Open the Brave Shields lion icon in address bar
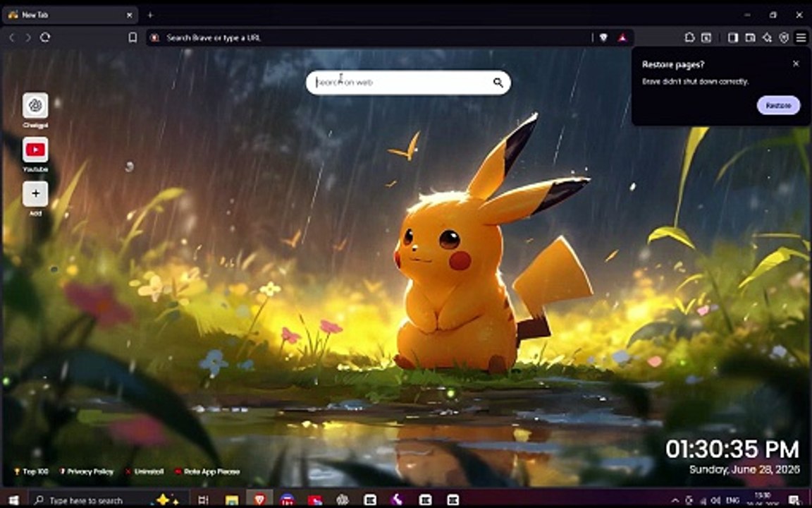 tap(604, 37)
